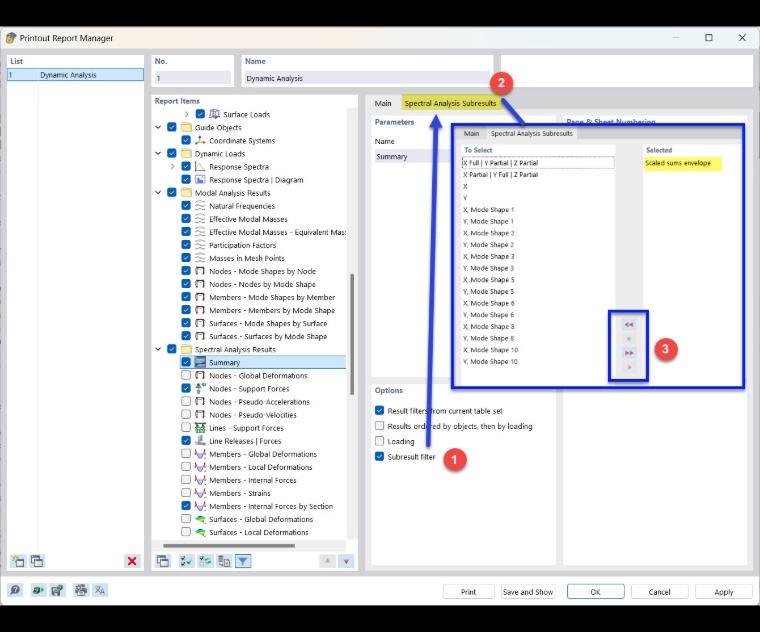Click the Apply button

point(724,592)
